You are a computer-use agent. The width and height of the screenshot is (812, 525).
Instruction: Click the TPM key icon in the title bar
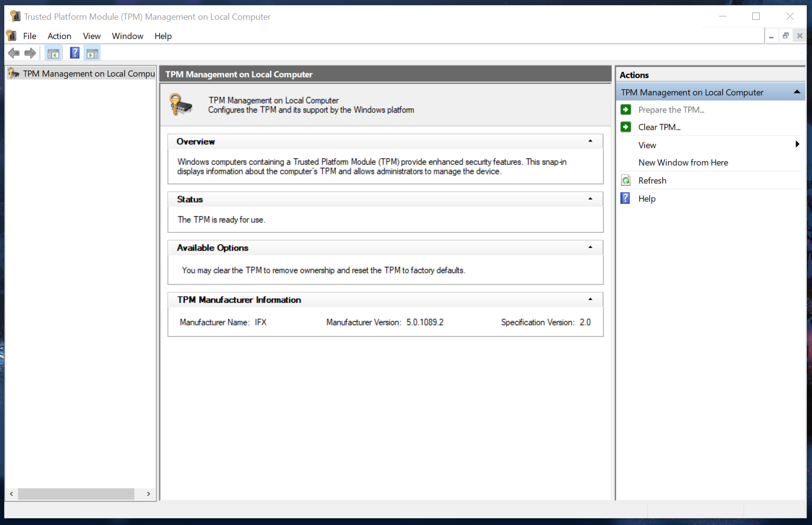pyautogui.click(x=16, y=16)
